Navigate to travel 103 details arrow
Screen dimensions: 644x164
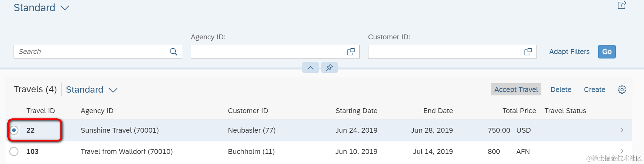pos(622,151)
